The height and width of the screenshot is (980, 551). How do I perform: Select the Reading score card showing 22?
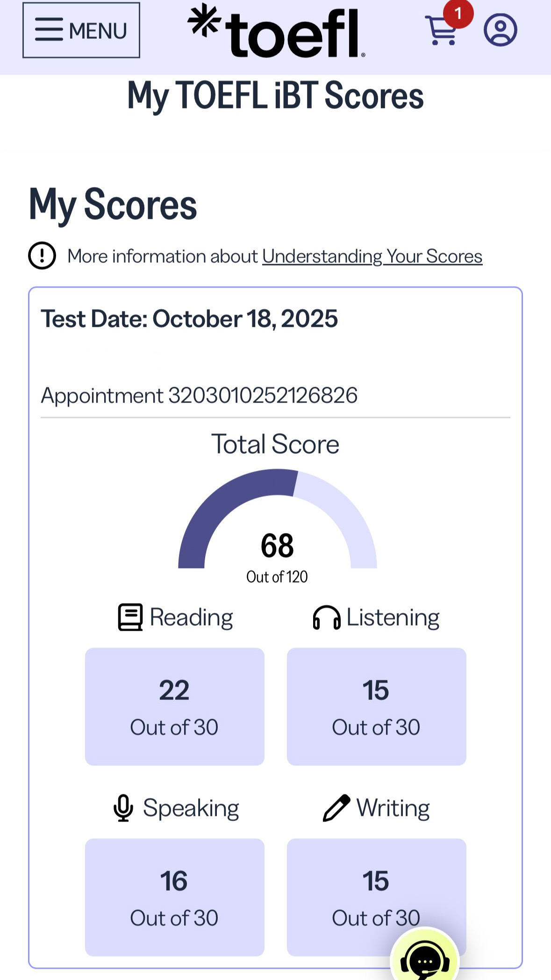tap(174, 706)
